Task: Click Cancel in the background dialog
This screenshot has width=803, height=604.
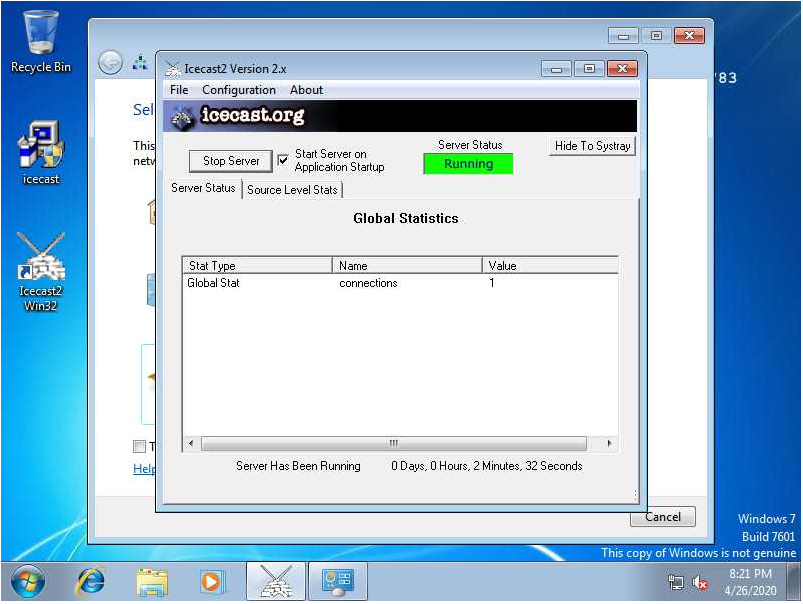Action: click(x=662, y=517)
